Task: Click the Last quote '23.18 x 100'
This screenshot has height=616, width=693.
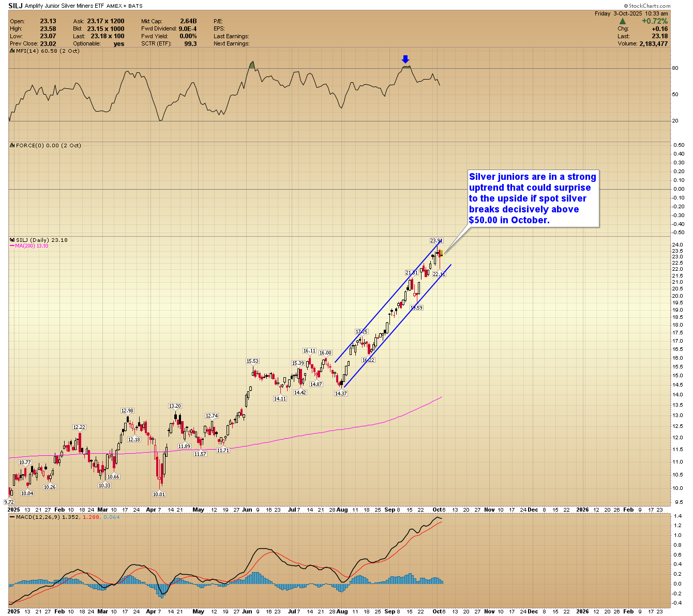Action: (108, 36)
